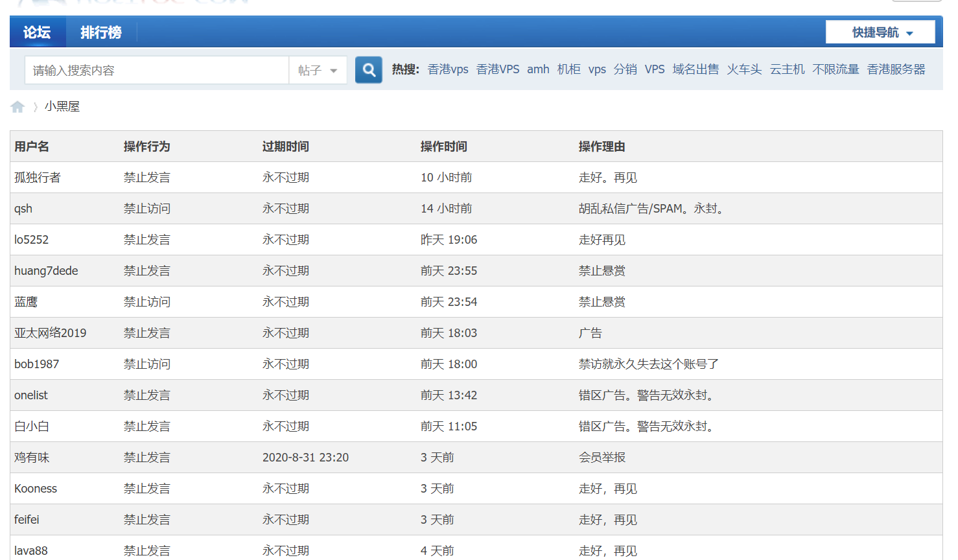Screen dimensions: 958x560
Task: Select the amh hot search link
Action: click(x=538, y=69)
